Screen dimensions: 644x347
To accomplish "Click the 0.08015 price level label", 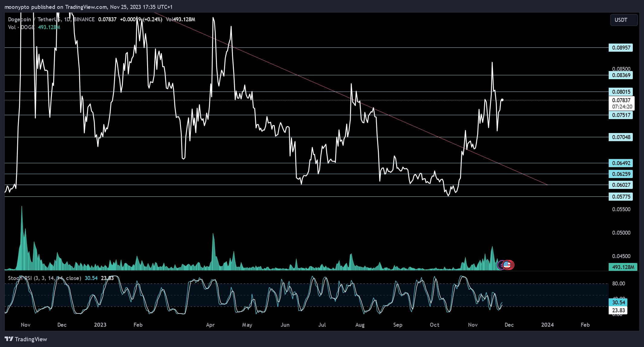I will tap(620, 92).
